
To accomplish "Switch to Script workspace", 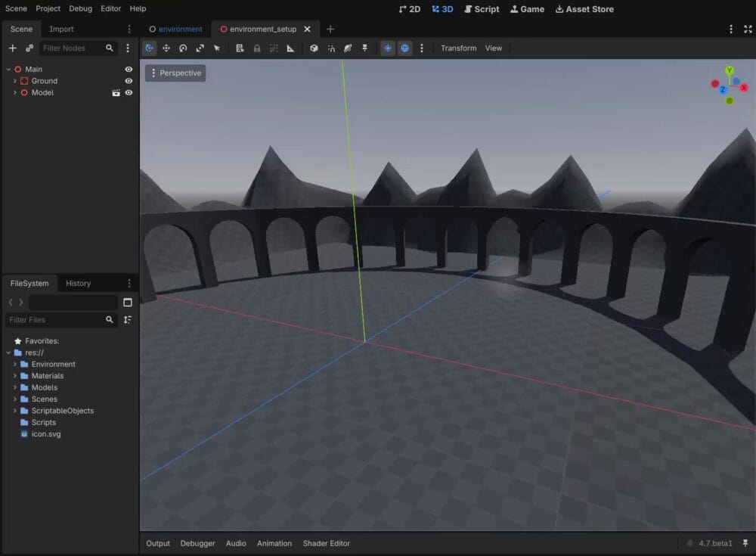I will (x=482, y=9).
